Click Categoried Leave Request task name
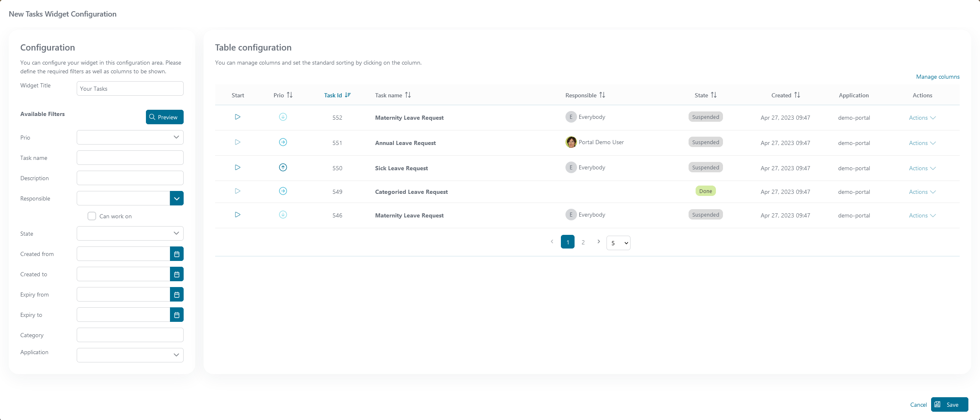 click(411, 192)
